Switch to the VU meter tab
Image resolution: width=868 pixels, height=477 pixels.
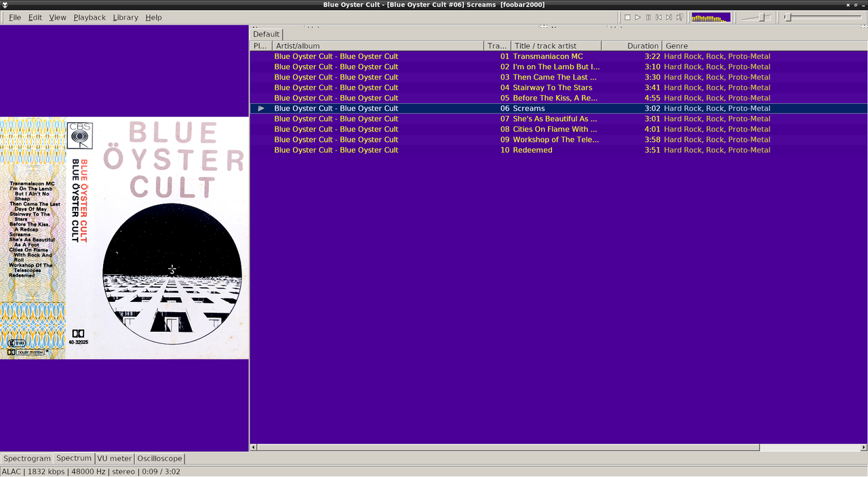pos(115,459)
